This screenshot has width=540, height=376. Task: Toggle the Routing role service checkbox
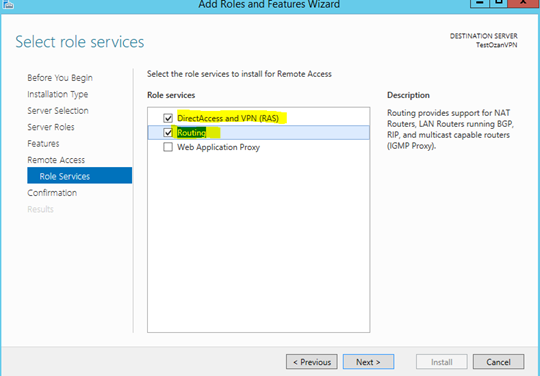coord(168,133)
